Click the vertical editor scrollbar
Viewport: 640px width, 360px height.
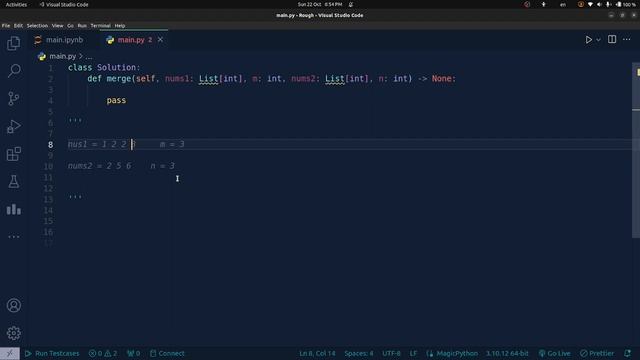click(636, 150)
